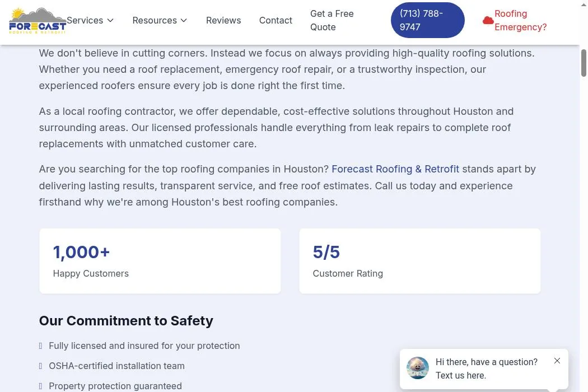This screenshot has height=392, width=588.
Task: Close the chat popup with X
Action: [x=557, y=361]
